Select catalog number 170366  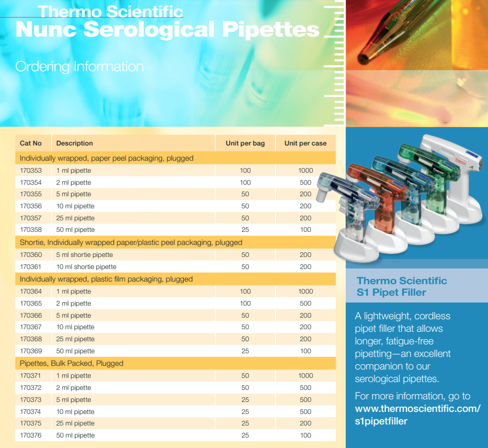coord(31,316)
